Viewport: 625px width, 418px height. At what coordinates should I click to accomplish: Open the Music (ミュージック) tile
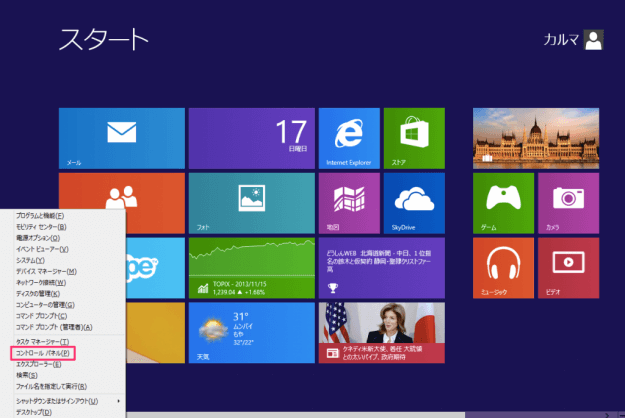[x=503, y=268]
